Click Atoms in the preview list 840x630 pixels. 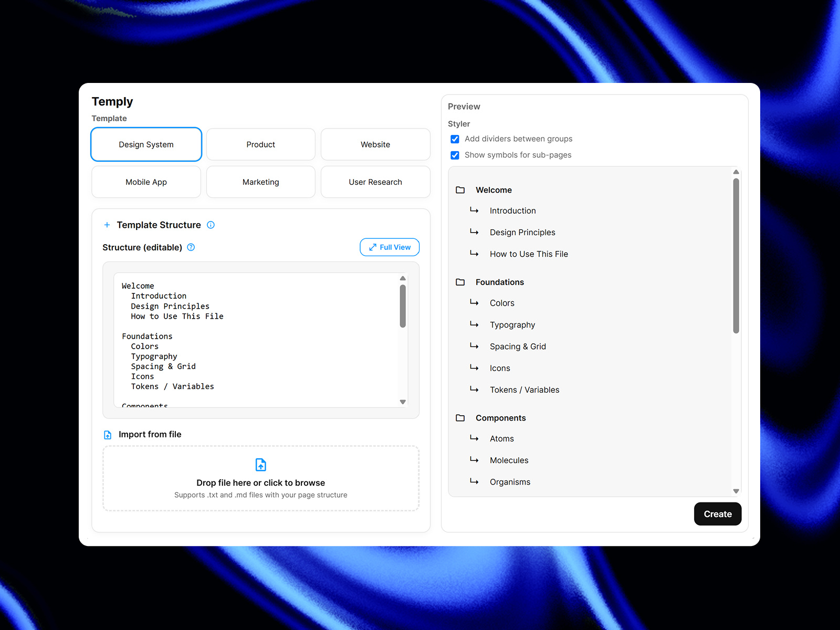point(502,438)
